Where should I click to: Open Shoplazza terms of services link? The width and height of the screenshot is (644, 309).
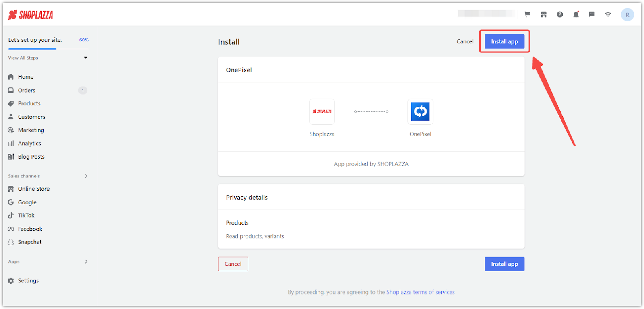421,292
